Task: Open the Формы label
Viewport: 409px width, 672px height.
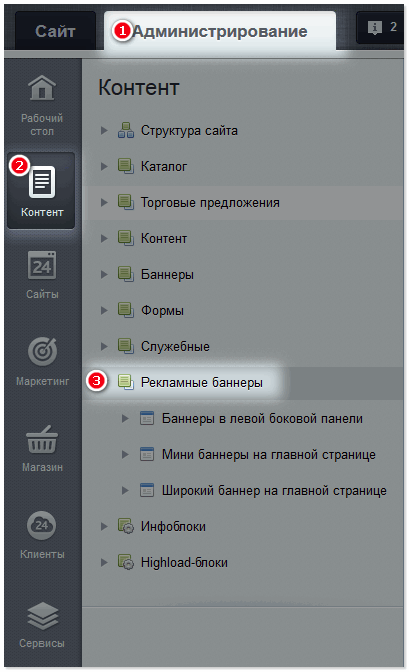Action: pyautogui.click(x=162, y=311)
